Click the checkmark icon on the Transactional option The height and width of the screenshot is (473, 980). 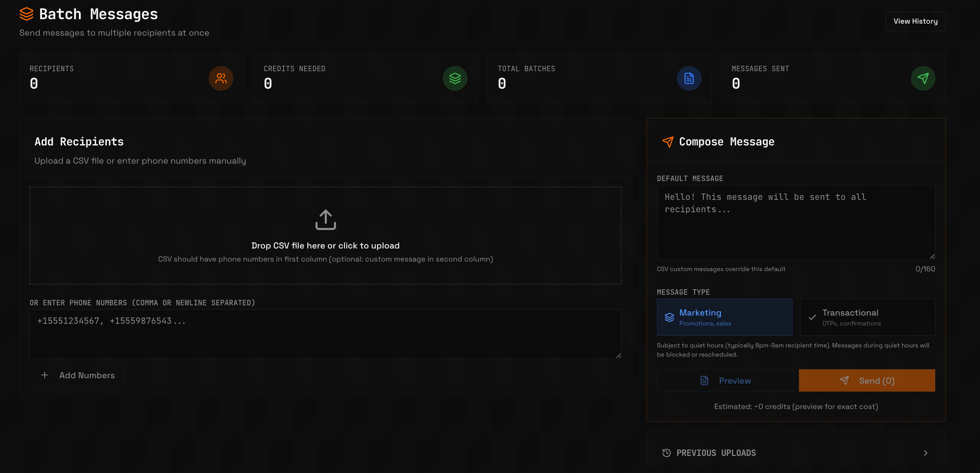812,317
